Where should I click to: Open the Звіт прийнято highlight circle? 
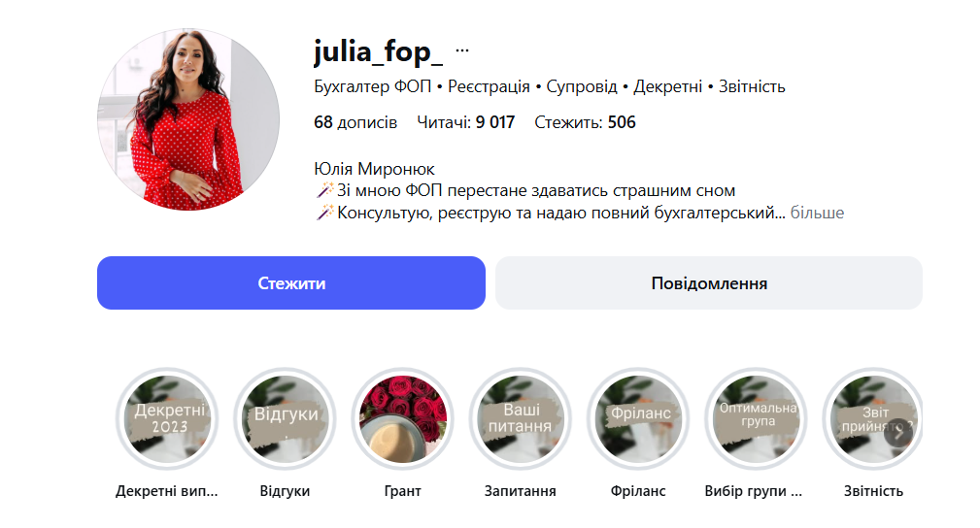click(x=872, y=418)
